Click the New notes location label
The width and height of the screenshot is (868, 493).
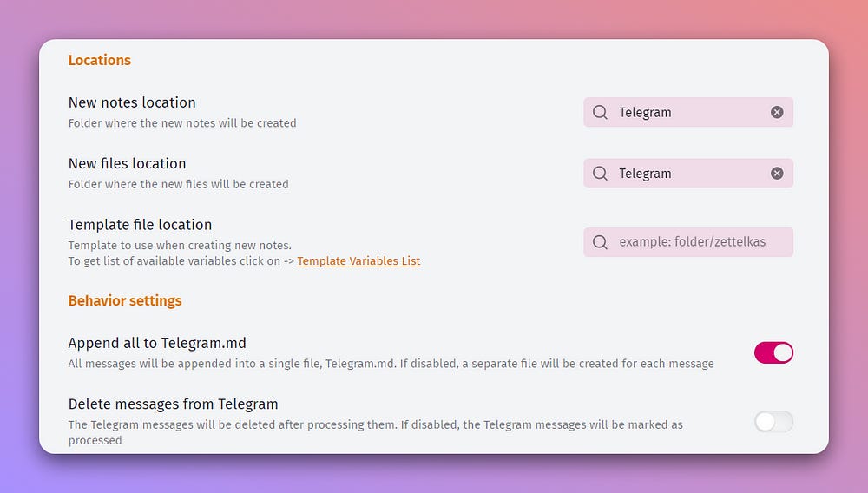(132, 102)
